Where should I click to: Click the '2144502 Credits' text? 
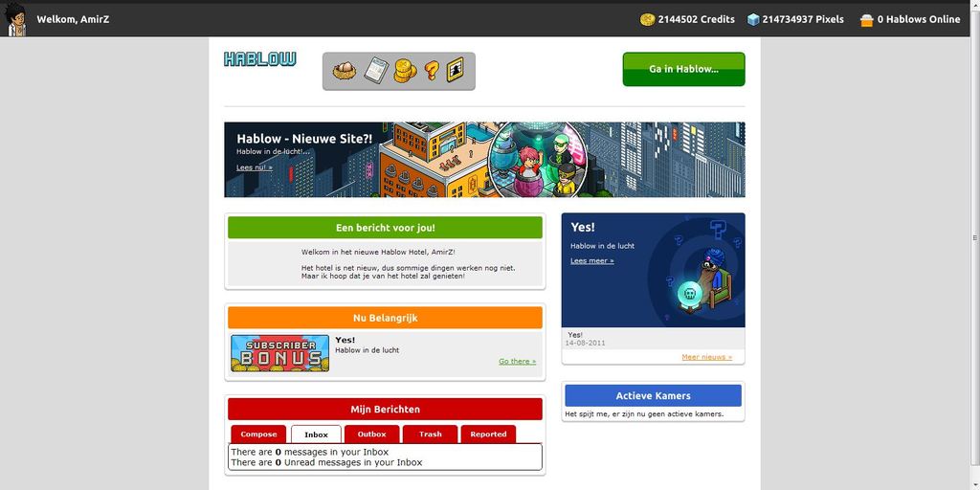697,19
